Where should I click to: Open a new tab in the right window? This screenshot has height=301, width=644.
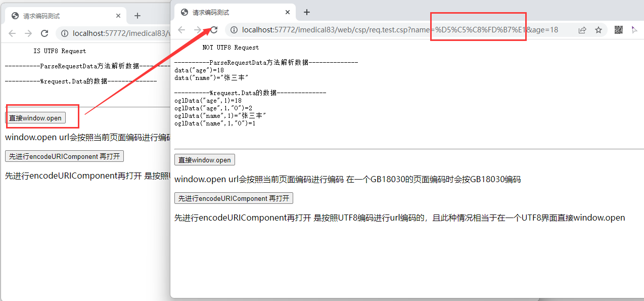[306, 12]
